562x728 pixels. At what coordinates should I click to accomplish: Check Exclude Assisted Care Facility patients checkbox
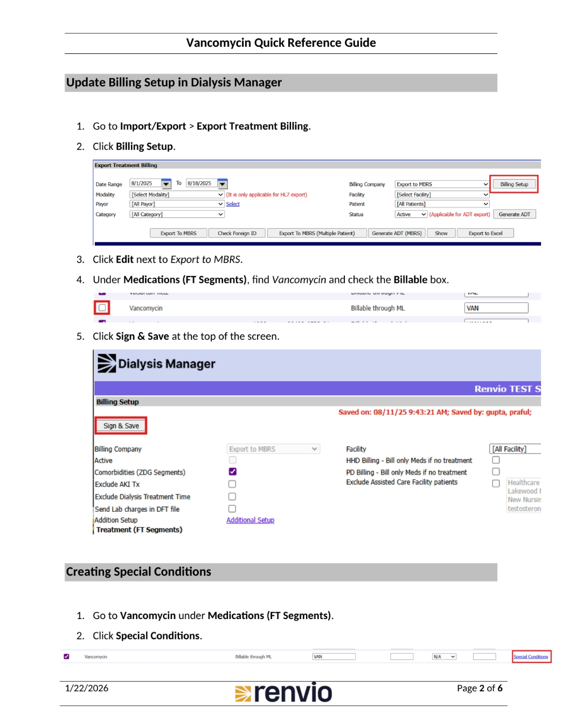496,483
